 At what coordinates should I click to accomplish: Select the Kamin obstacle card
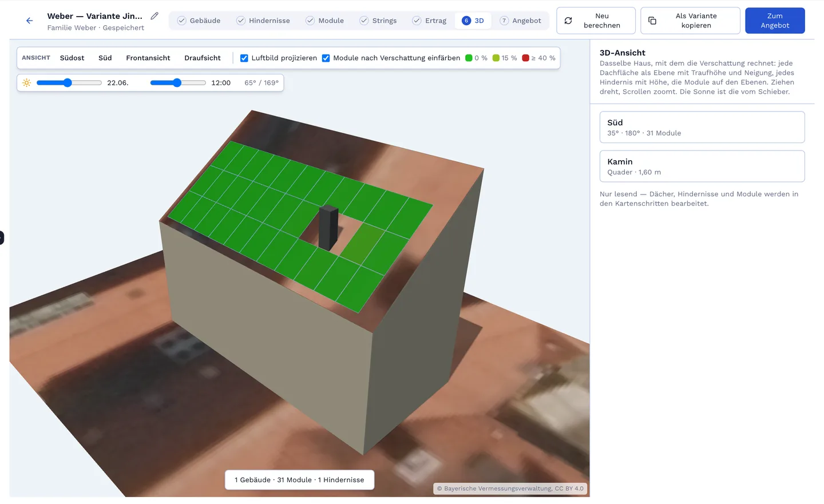point(702,166)
